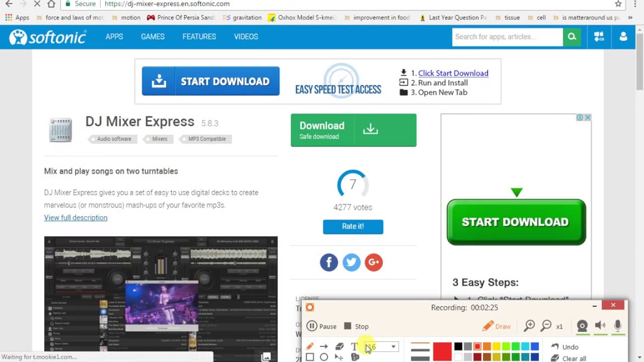644x362 pixels.
Task: Bookmark this page with the star
Action: coord(618,4)
